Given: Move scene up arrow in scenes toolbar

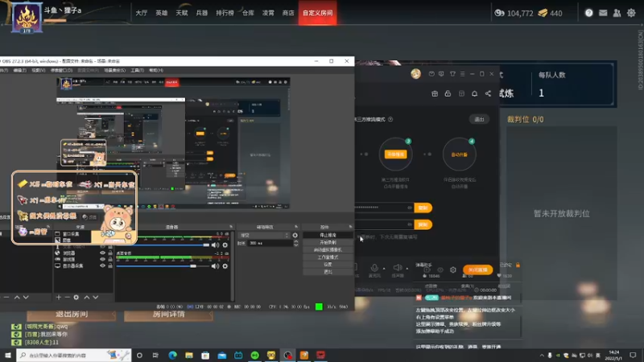Looking at the screenshot, I should coord(17,297).
